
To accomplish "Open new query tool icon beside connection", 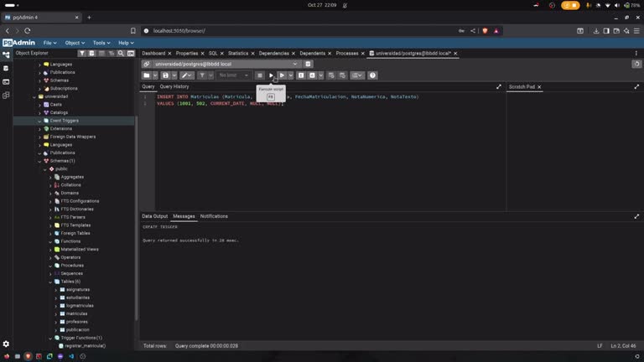I will [308, 64].
